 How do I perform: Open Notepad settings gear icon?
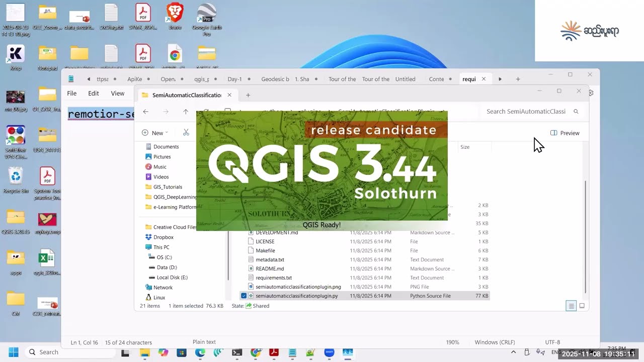(x=591, y=93)
